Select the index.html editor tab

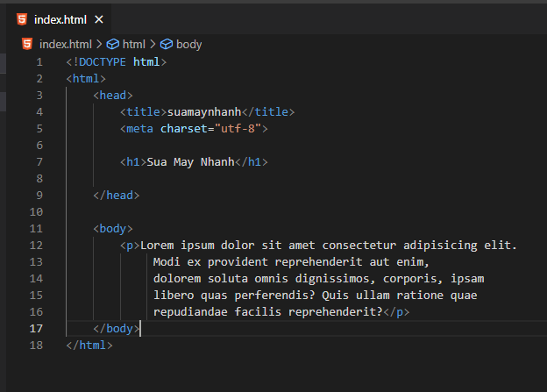click(x=59, y=19)
